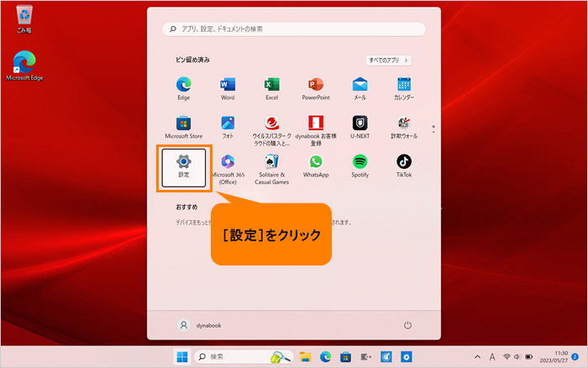Launch WhatsApp from pinned apps
Screen dimensions: 588x368
tap(316, 166)
